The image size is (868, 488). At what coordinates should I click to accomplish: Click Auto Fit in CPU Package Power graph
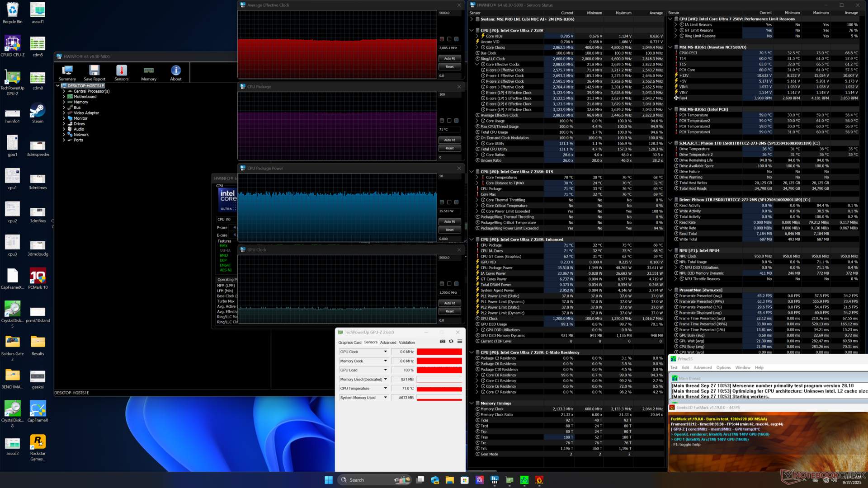pos(449,222)
